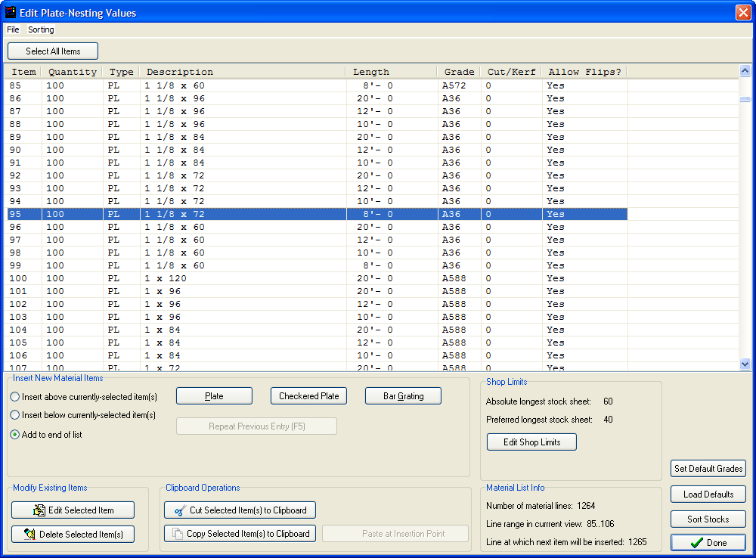Select item row 98 in the list
This screenshot has width=756, height=558.
[x=316, y=253]
